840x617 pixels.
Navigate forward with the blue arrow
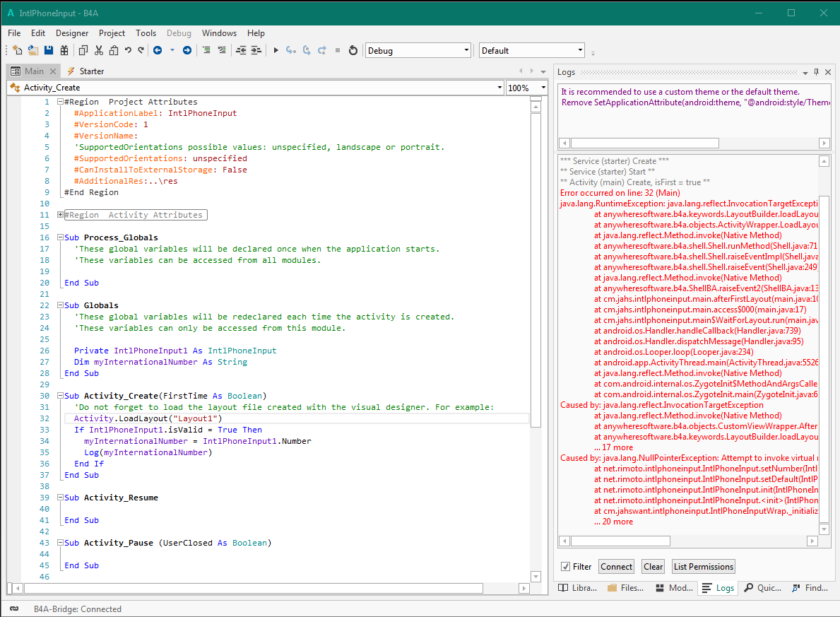(187, 50)
